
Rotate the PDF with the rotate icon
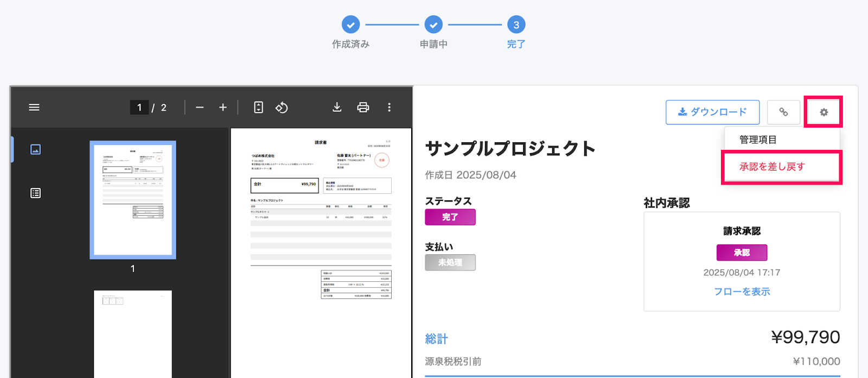pos(282,108)
